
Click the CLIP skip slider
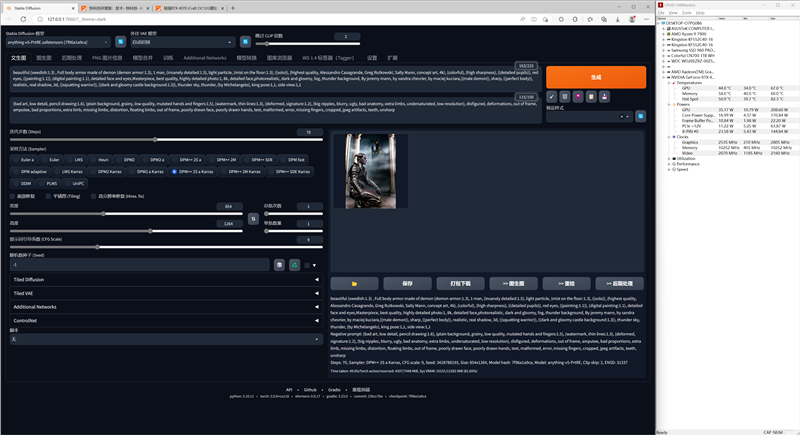tap(307, 44)
